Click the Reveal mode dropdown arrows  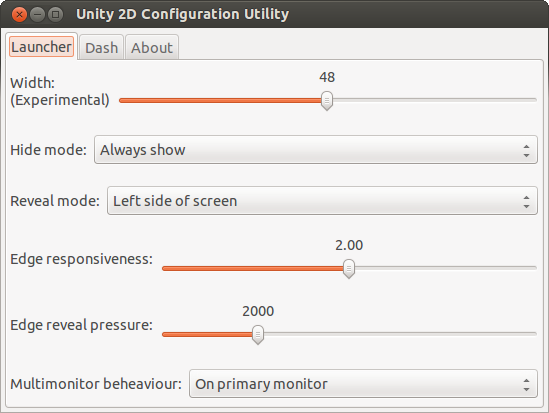pyautogui.click(x=526, y=202)
